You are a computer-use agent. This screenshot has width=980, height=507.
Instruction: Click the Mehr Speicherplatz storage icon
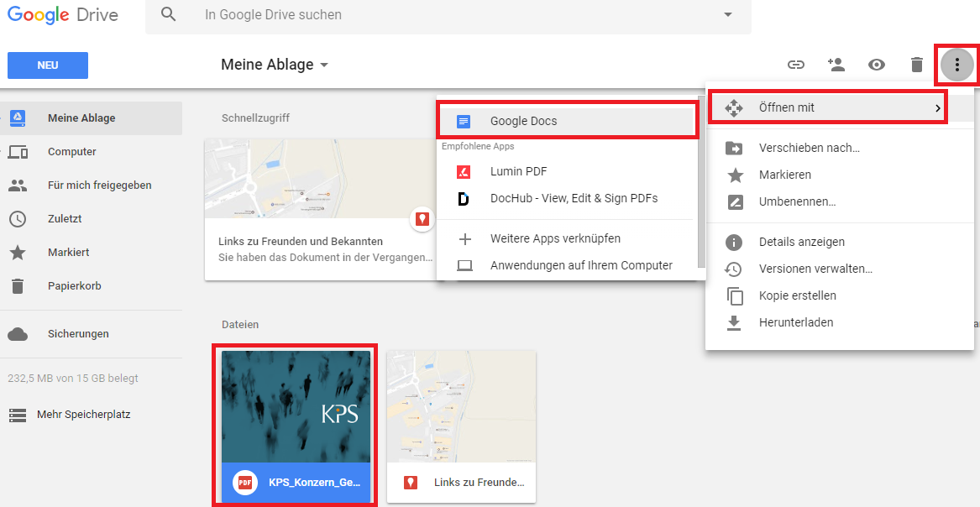pos(18,415)
